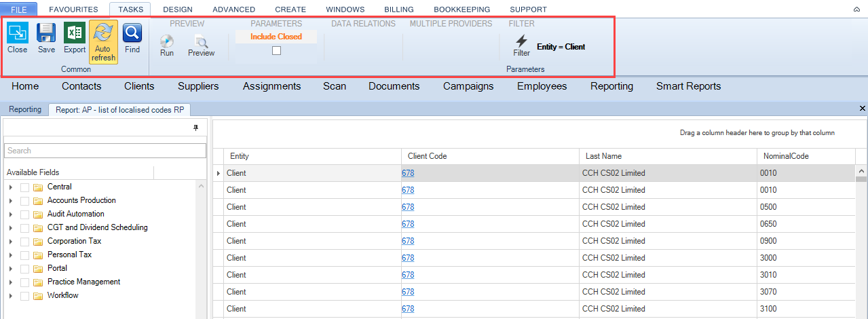The height and width of the screenshot is (319, 868).
Task: Open the WINDOWS ribbon tab
Action: [345, 10]
